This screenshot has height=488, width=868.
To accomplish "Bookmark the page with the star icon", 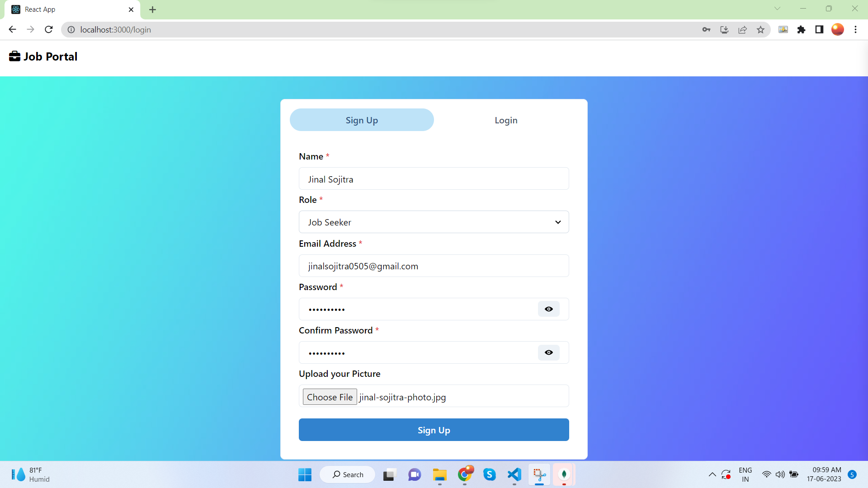I will (x=761, y=29).
